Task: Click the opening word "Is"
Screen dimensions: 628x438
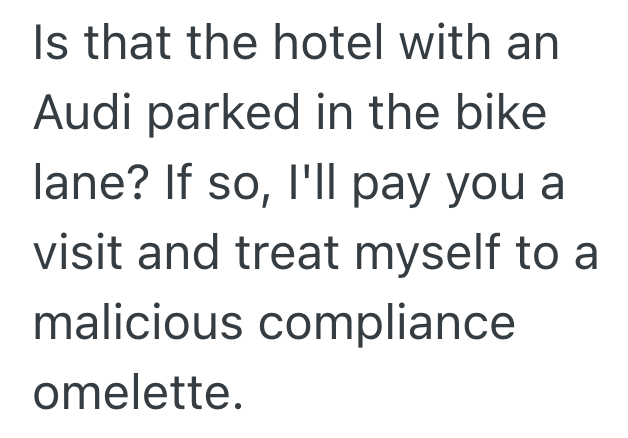Action: (x=49, y=46)
